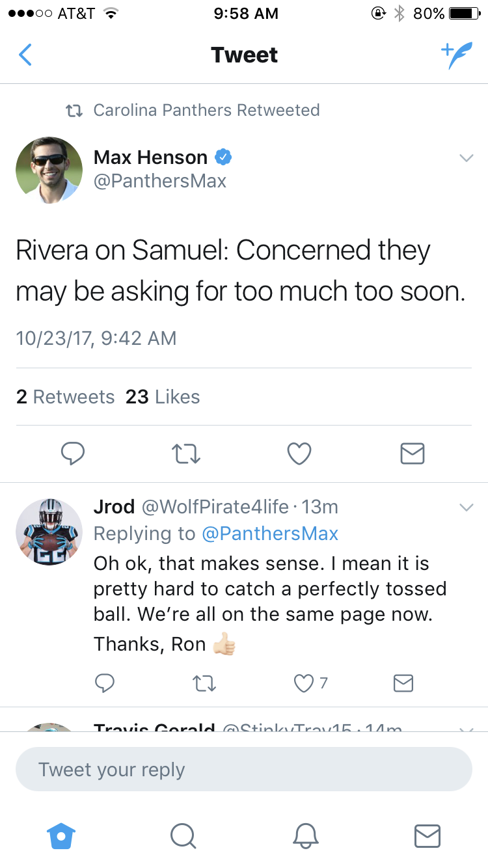Send Jrod's reply via message icon
Image resolution: width=488 pixels, height=868 pixels.
(x=403, y=683)
